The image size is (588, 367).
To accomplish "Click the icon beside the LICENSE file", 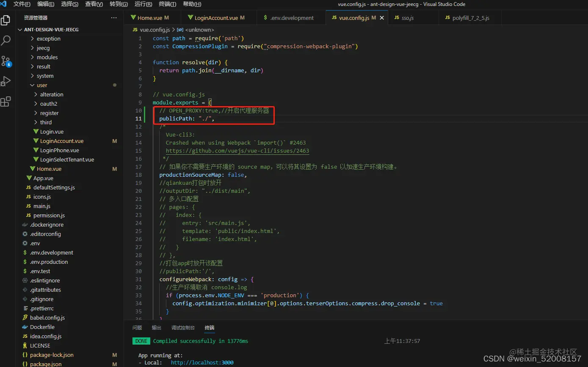I will 25,345.
